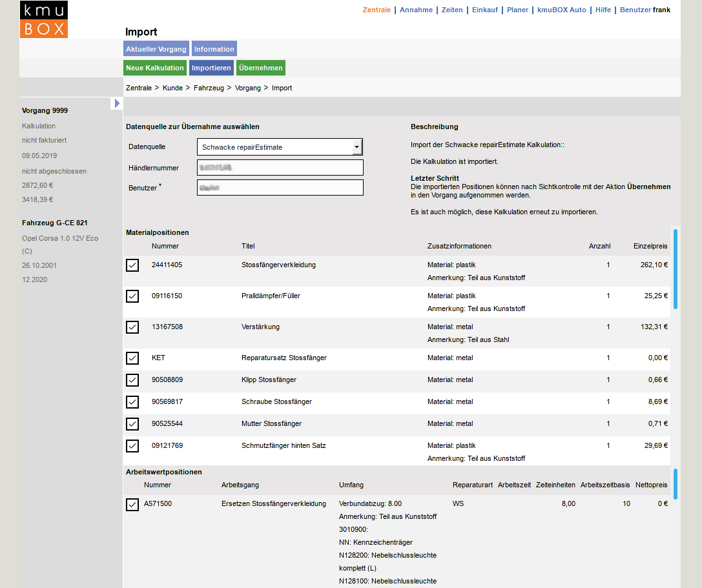The height and width of the screenshot is (588, 702).
Task: Click the kmuBOX logo
Action: (43, 19)
